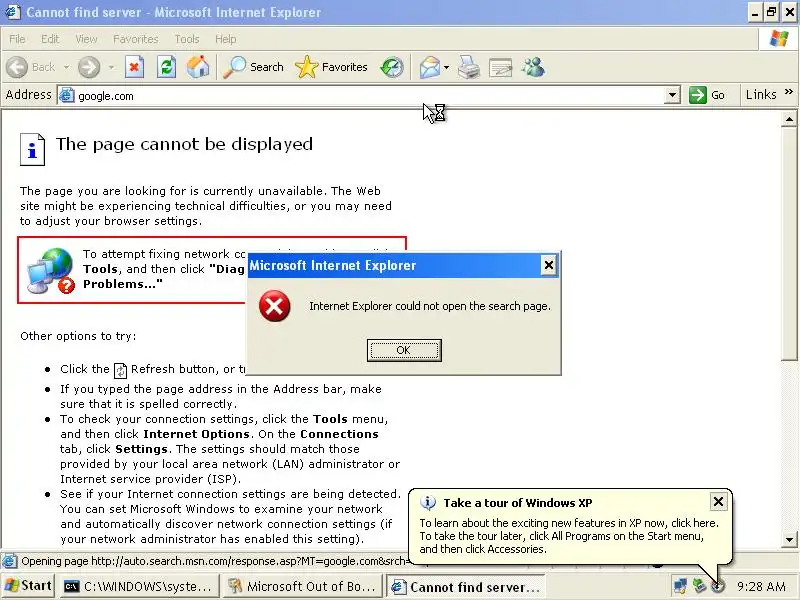Click the network diagnostics globe icon
Screen dimensions: 800x600
coord(51,270)
